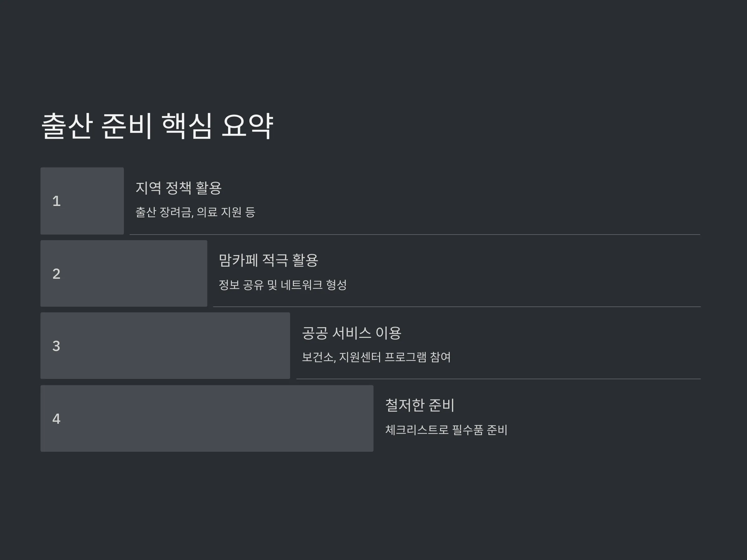This screenshot has height=560, width=747.
Task: Click the slide title 출산 준비 핵심 요약
Action: point(157,126)
